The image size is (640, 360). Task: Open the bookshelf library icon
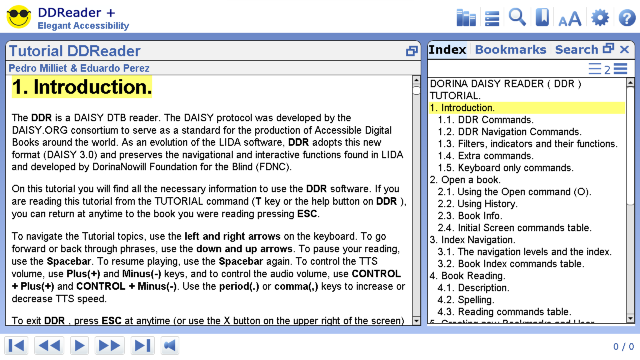466,18
